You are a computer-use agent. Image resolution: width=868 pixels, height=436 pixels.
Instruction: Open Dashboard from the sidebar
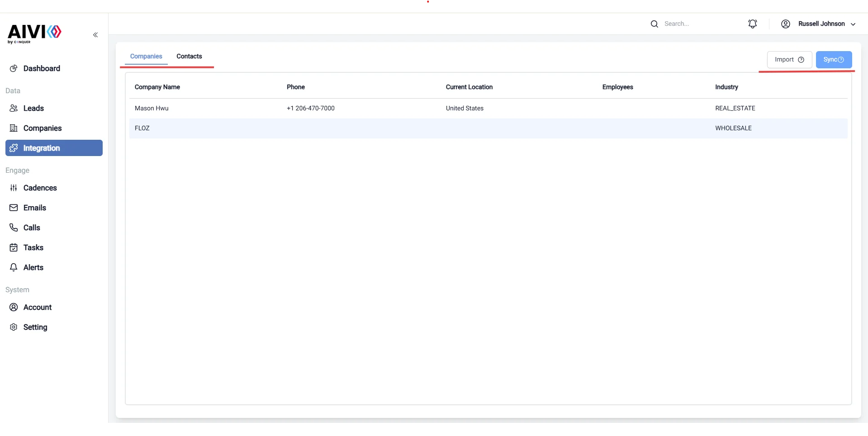tap(54, 68)
